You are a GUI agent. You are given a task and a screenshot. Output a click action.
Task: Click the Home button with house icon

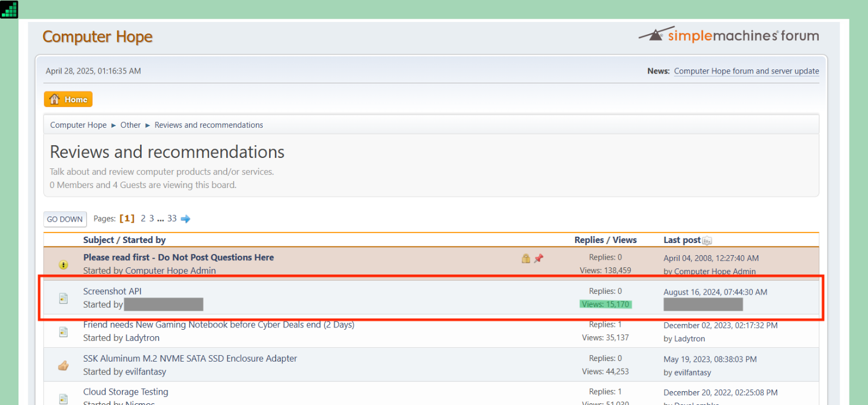(x=68, y=100)
